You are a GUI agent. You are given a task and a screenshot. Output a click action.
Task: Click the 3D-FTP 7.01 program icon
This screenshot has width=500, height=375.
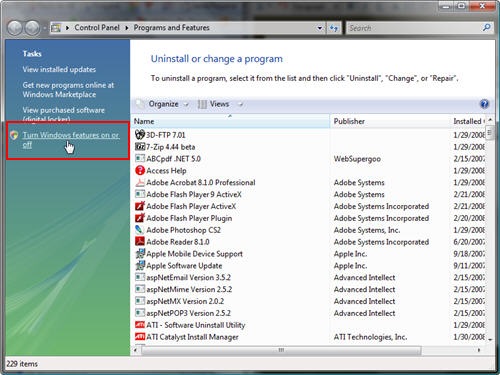click(x=140, y=135)
